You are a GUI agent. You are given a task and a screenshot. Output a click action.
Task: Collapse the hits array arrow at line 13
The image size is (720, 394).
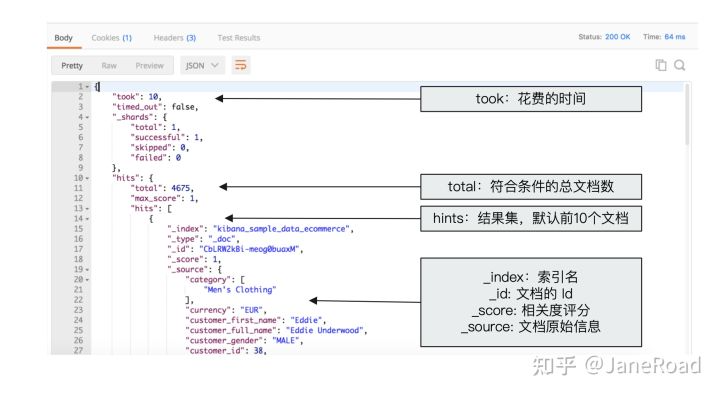point(87,208)
